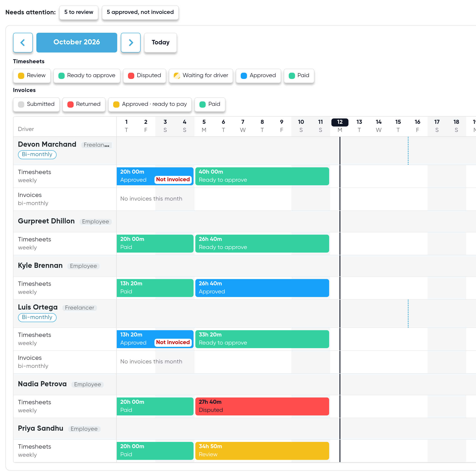
Task: Toggle the Disputed timesheet filter
Action: 145,76
